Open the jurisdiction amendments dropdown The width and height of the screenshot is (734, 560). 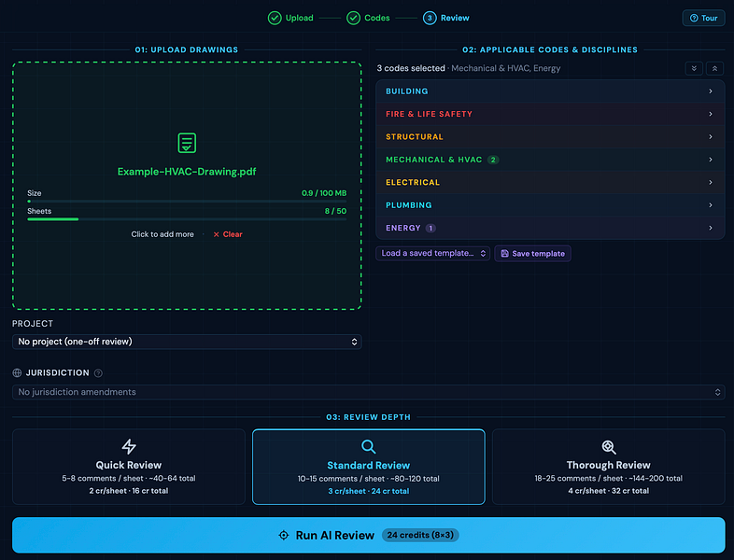pos(369,392)
